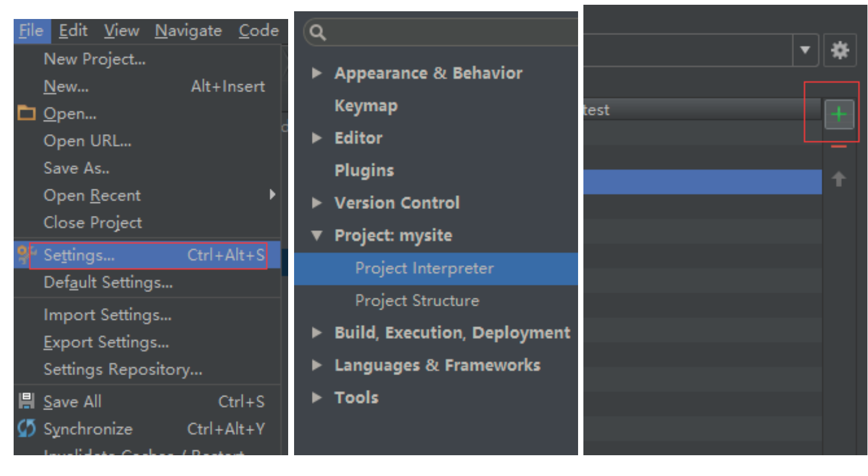Expand Version Control section arrow
This screenshot has height=476, width=868.
(x=317, y=203)
